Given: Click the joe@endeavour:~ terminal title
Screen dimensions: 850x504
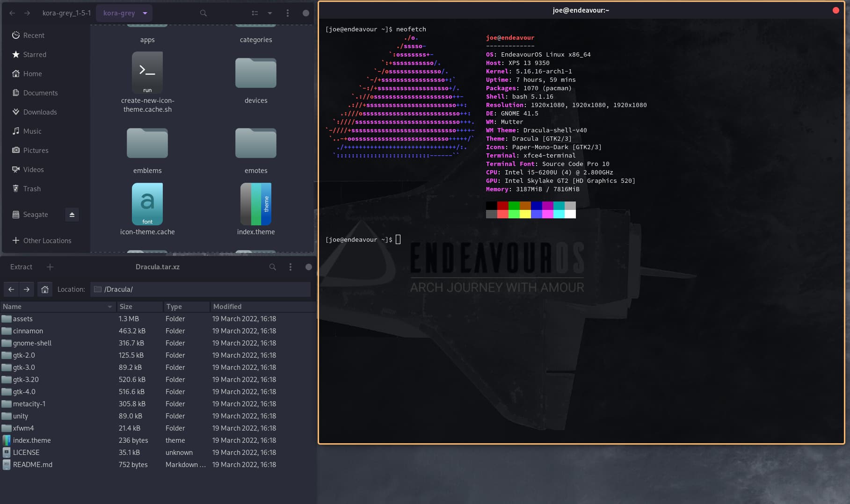Looking at the screenshot, I should (x=581, y=10).
